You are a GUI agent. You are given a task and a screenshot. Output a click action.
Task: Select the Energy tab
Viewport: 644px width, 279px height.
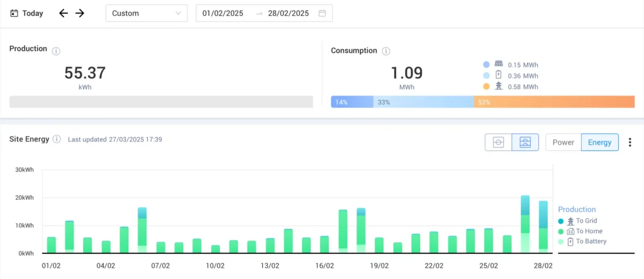[x=599, y=143]
